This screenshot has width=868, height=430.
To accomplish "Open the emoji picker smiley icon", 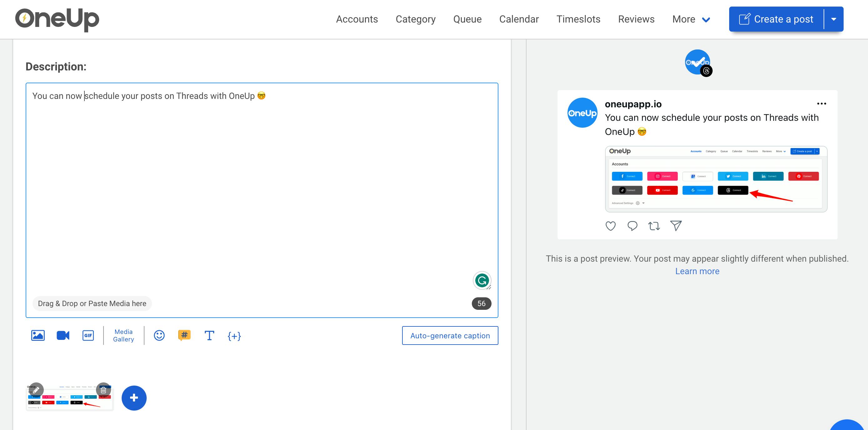I will (159, 335).
